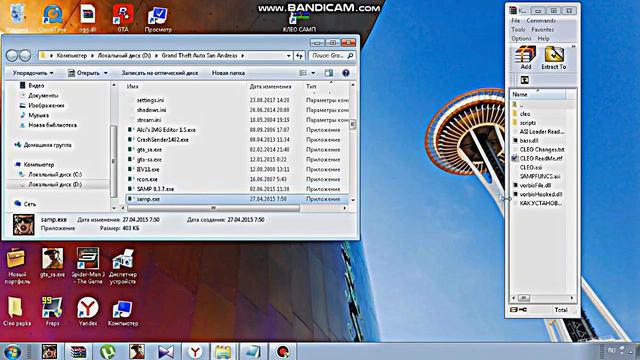
Task: Go up one level in WinRAR
Action: (524, 80)
